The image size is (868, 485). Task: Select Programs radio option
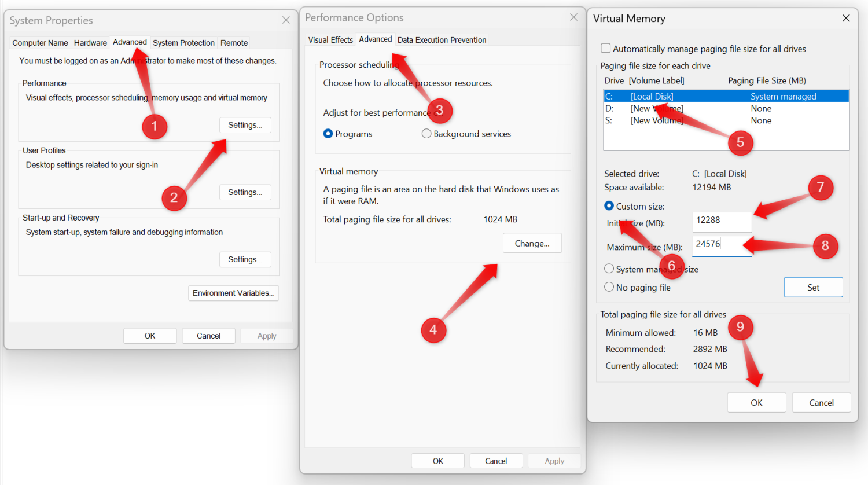[328, 134]
